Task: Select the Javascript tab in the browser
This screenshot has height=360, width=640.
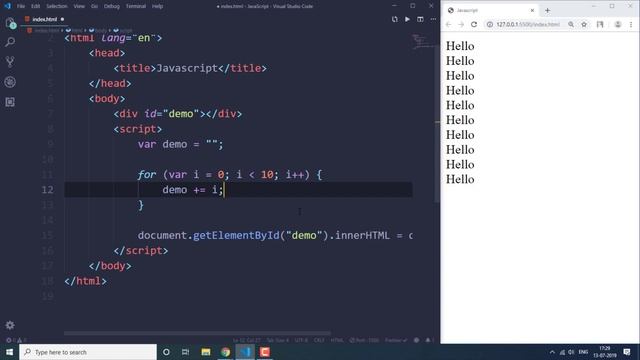Action: pyautogui.click(x=491, y=11)
